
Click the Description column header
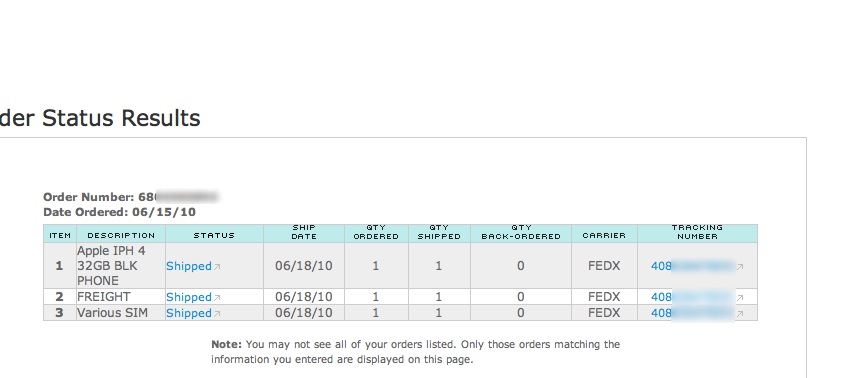(x=121, y=235)
